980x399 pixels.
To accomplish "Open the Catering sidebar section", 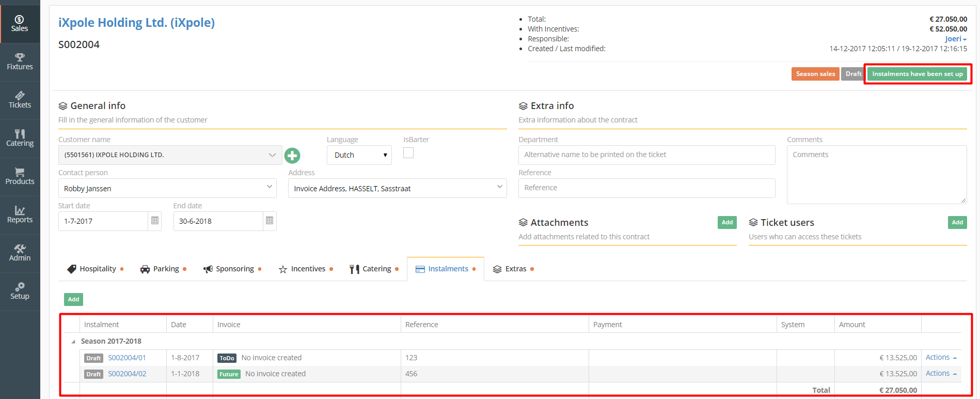I will coord(20,139).
